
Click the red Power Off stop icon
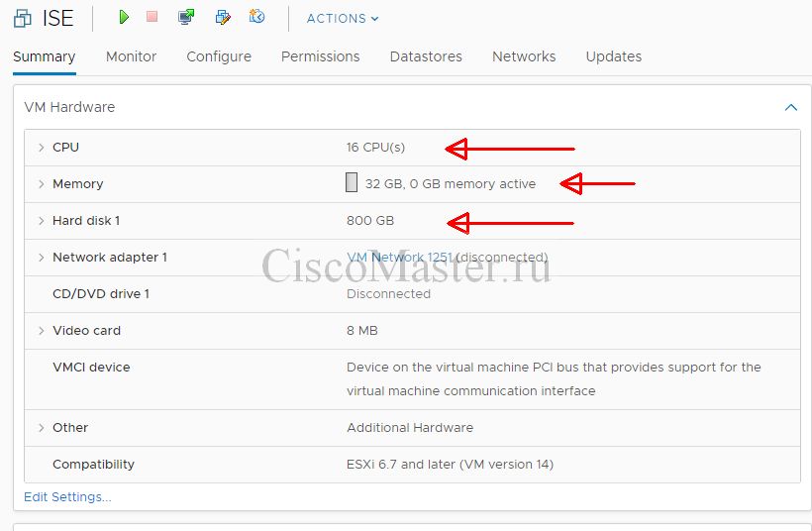point(152,17)
